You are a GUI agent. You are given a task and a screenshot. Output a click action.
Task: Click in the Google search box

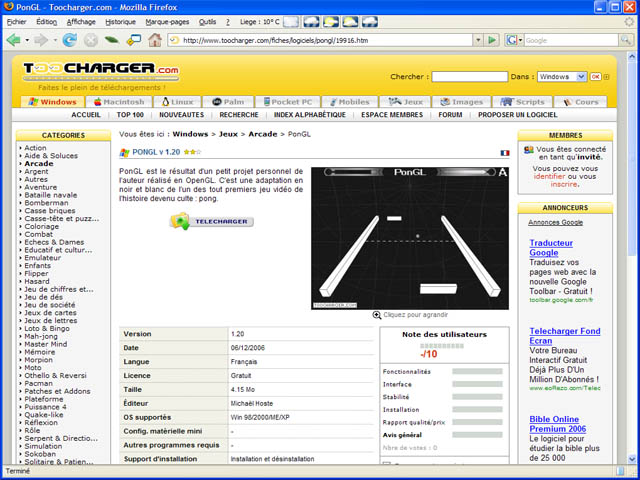click(571, 40)
